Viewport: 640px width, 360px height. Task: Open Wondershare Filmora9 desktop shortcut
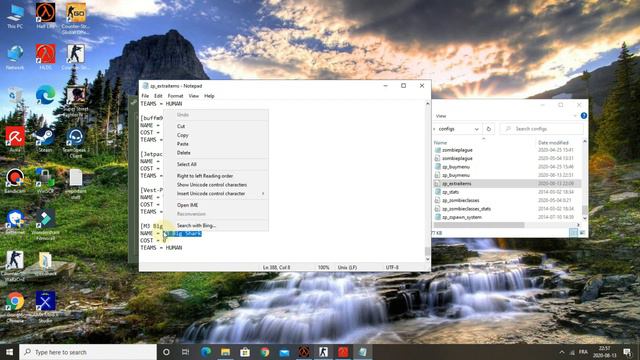click(x=45, y=224)
